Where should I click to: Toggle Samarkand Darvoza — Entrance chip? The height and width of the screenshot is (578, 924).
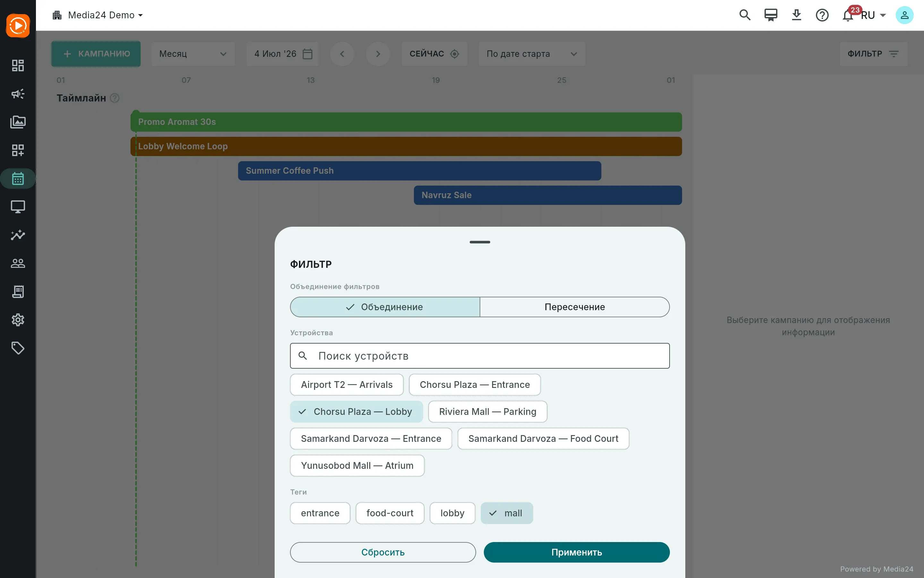point(371,438)
